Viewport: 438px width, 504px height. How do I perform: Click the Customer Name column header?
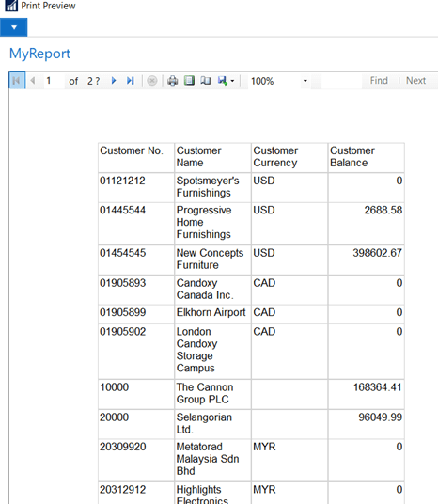tap(212, 158)
